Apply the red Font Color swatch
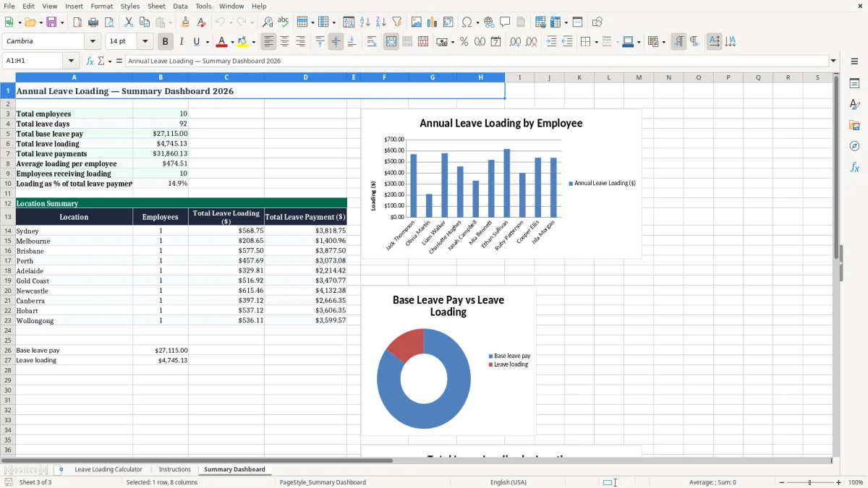Viewport: 868px width, 488px height. pyautogui.click(x=223, y=42)
